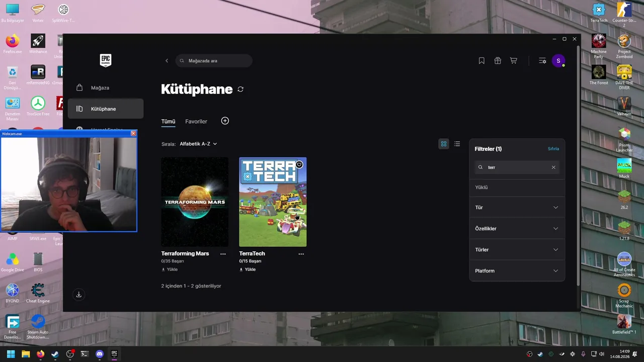Click Yükle under TerraTech
Viewport: 644px width, 362px height.
[248, 269]
